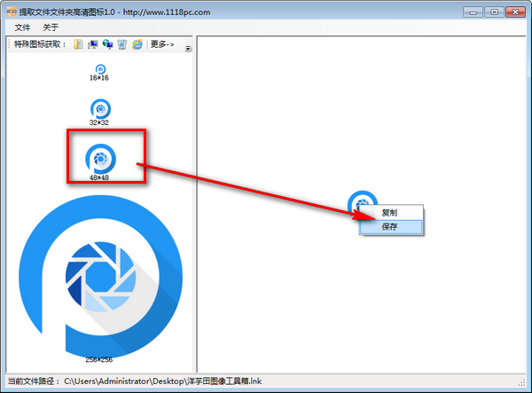Expand the 更多-> toolbar options

tap(160, 43)
